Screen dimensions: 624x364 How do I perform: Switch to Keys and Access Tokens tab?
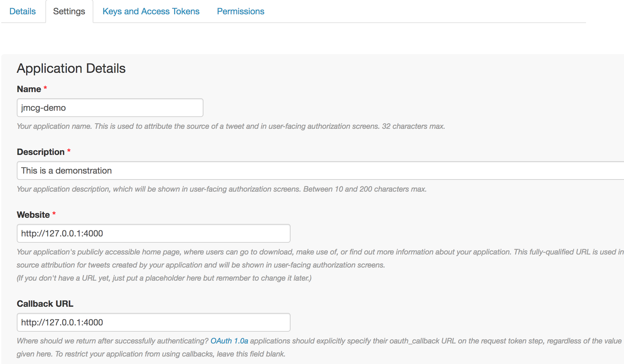point(151,12)
